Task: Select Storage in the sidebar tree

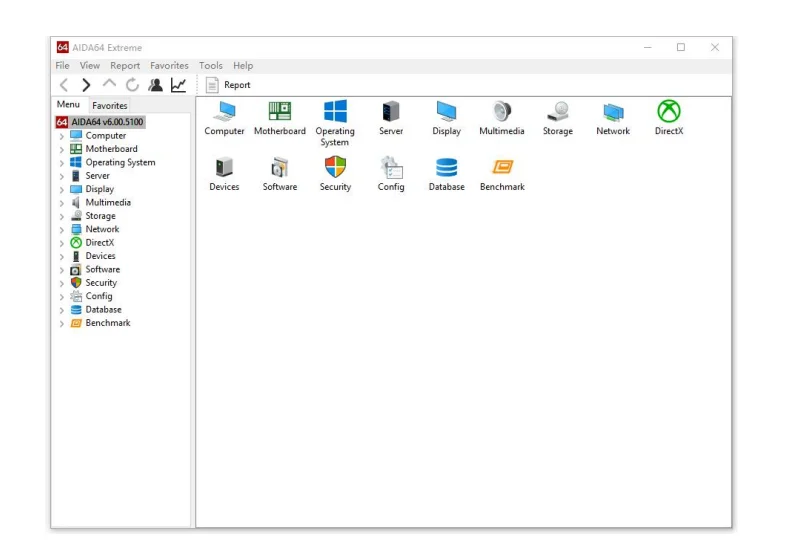Action: (100, 216)
